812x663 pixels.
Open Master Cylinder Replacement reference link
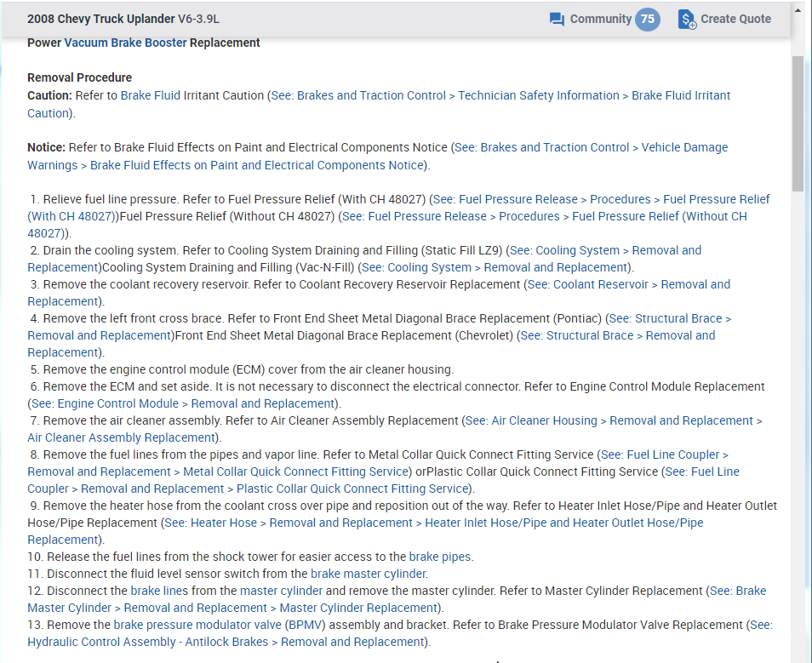397,599
